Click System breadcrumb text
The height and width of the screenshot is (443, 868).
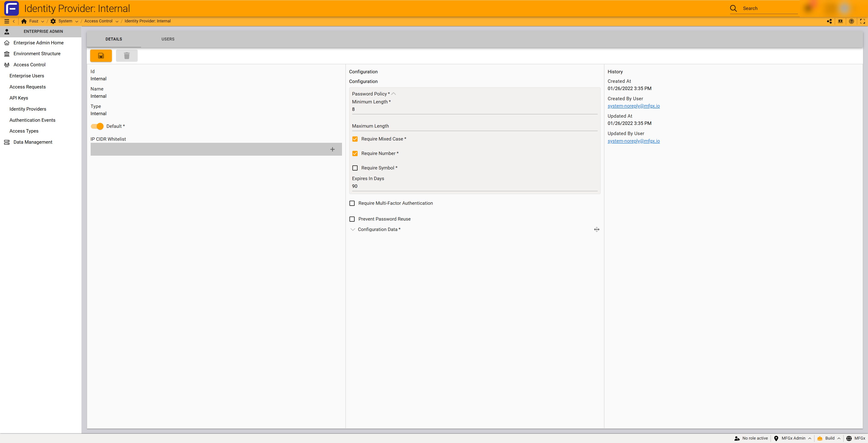pos(65,21)
